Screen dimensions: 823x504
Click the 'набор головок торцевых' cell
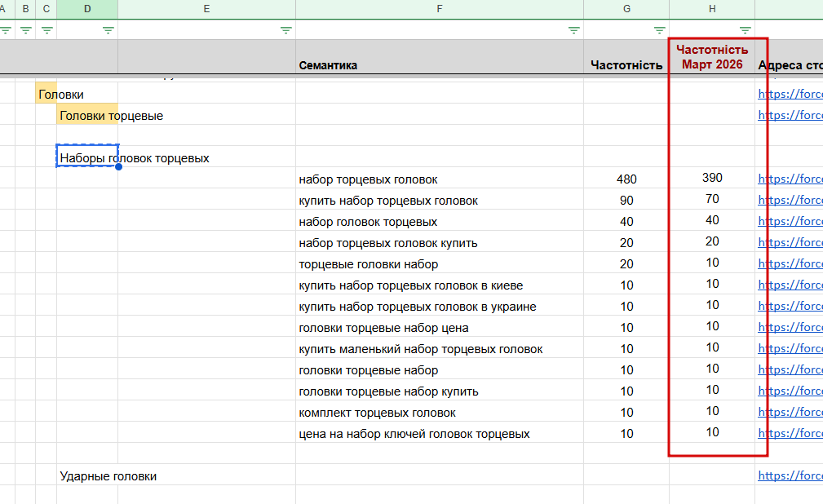click(440, 222)
